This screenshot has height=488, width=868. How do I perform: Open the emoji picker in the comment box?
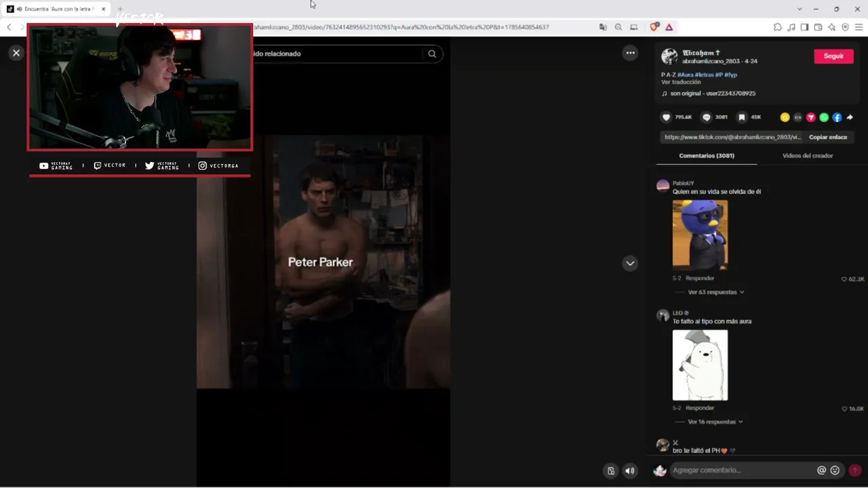pyautogui.click(x=835, y=470)
